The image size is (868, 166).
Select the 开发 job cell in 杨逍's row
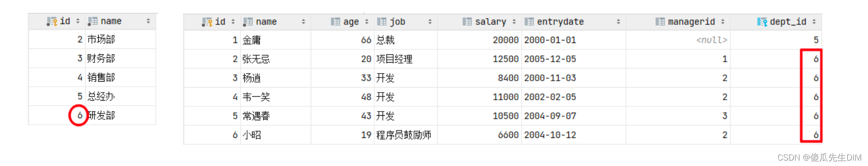tap(405, 78)
